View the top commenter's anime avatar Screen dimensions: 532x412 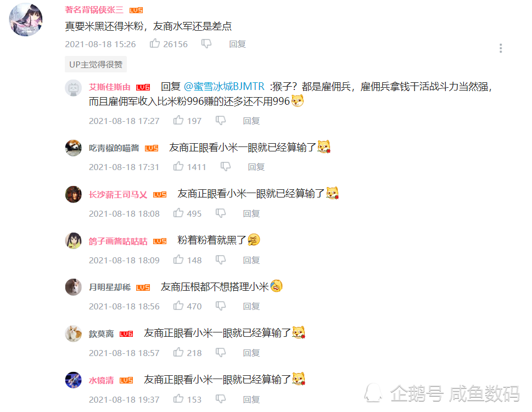point(26,19)
